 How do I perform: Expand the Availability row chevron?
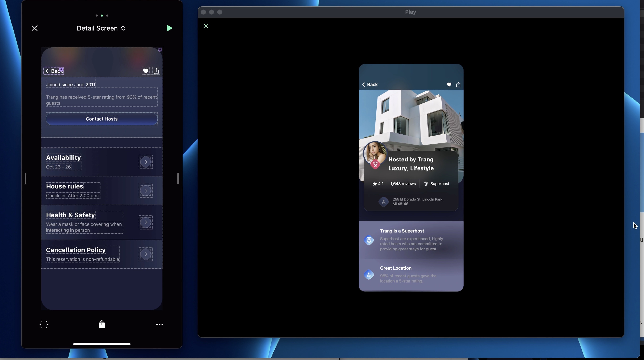[x=146, y=162]
